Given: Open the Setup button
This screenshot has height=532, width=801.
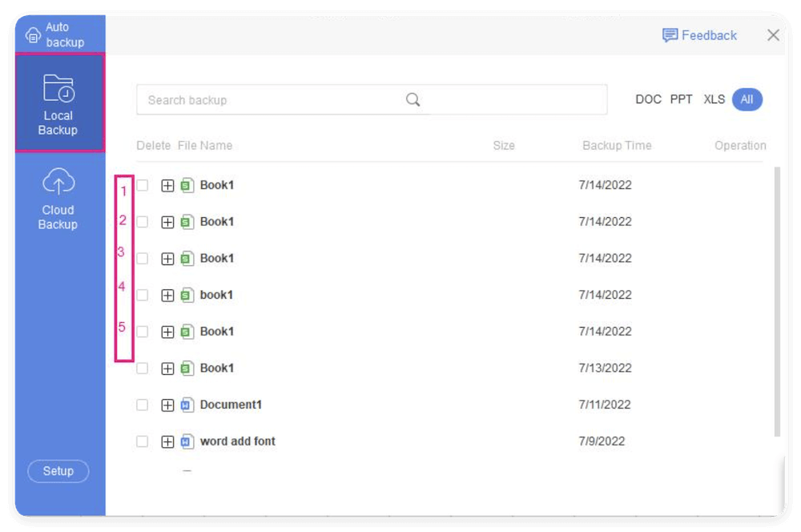Looking at the screenshot, I should 58,471.
